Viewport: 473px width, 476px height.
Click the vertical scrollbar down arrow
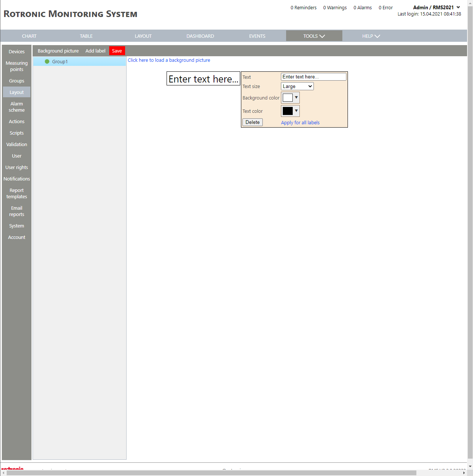pyautogui.click(x=470, y=467)
